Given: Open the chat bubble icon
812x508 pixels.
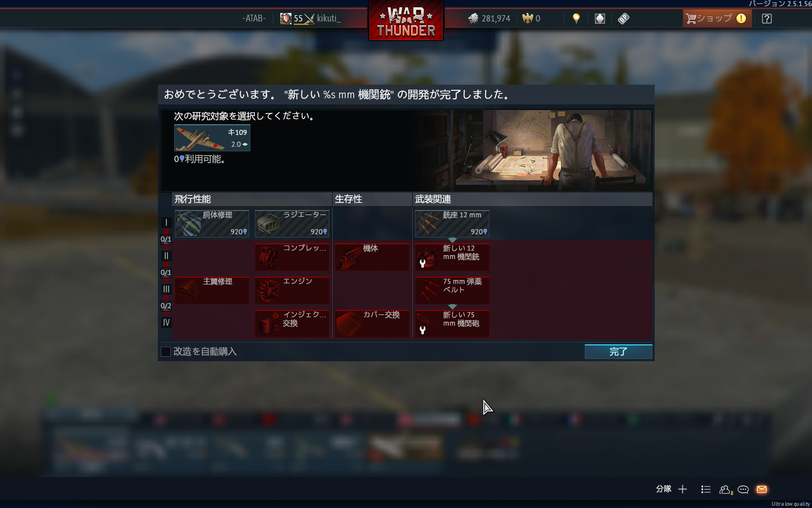Looking at the screenshot, I should pyautogui.click(x=743, y=489).
